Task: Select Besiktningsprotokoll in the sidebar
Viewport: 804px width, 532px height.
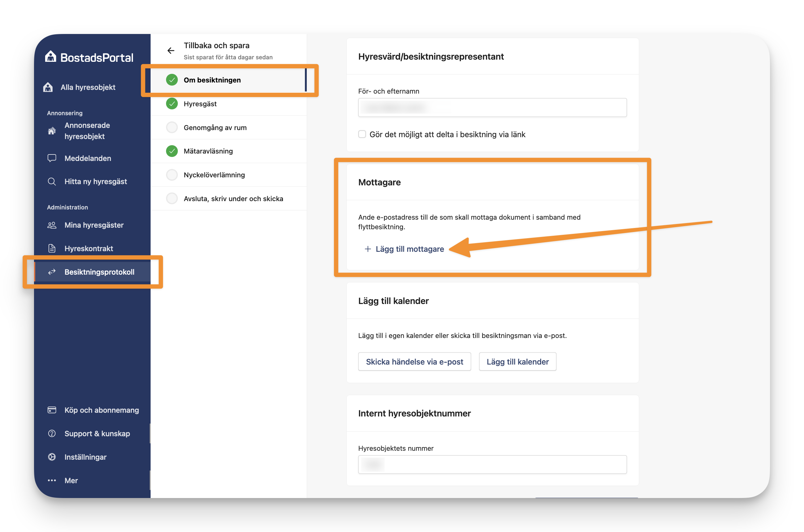Action: pyautogui.click(x=92, y=272)
